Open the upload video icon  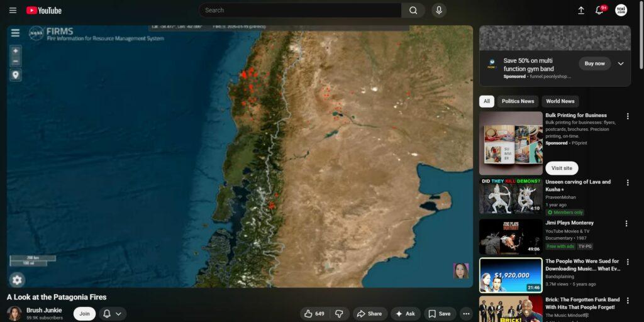(581, 10)
